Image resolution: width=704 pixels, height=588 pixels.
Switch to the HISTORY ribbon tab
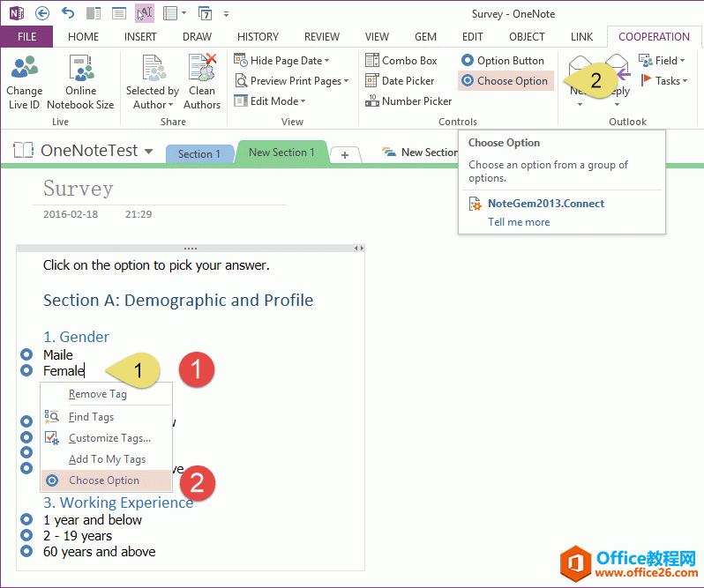click(258, 37)
